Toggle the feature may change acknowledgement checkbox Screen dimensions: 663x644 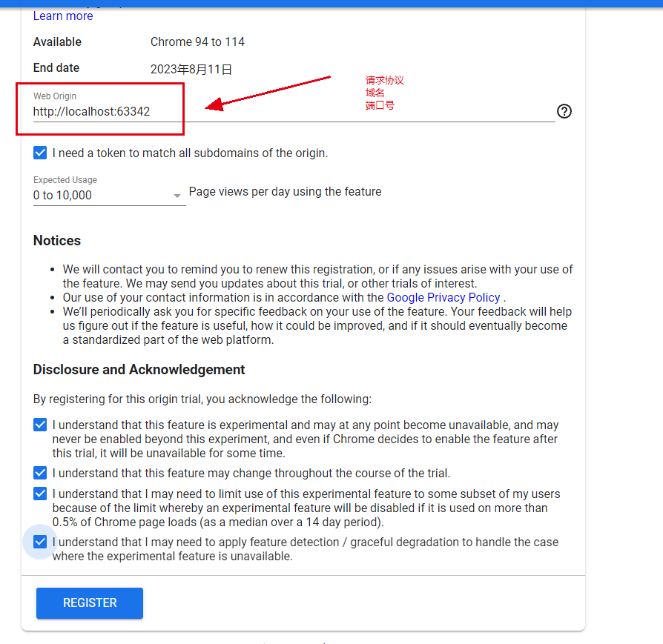pos(40,473)
